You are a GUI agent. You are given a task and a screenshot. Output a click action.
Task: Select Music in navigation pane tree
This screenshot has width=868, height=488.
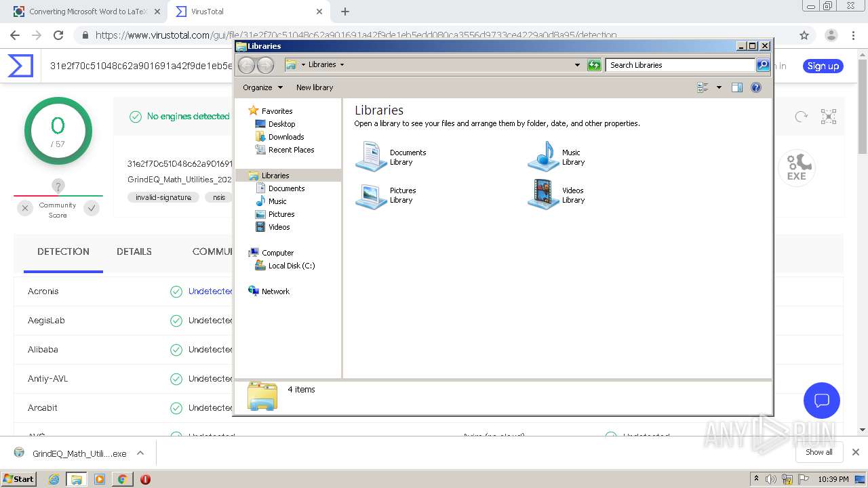[x=277, y=201]
